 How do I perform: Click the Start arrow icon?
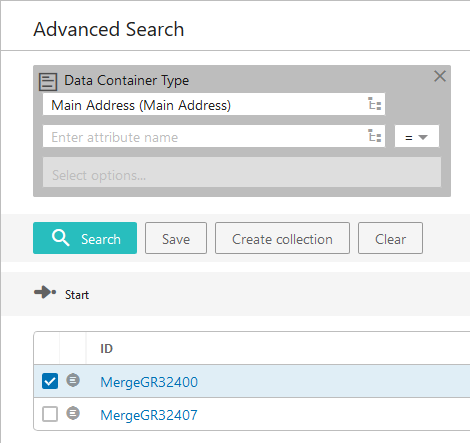click(45, 292)
